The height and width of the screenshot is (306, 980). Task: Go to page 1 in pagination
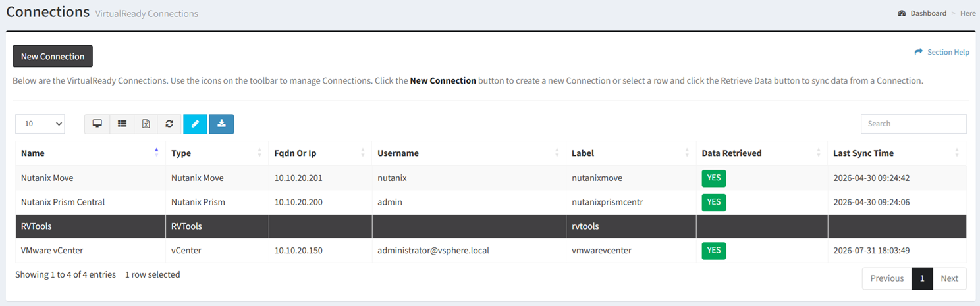tap(922, 278)
